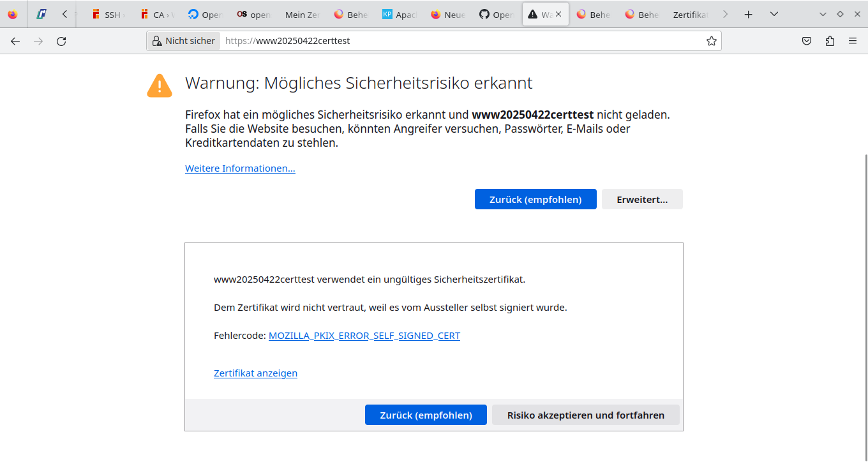Open the Pocket save icon

pos(807,41)
